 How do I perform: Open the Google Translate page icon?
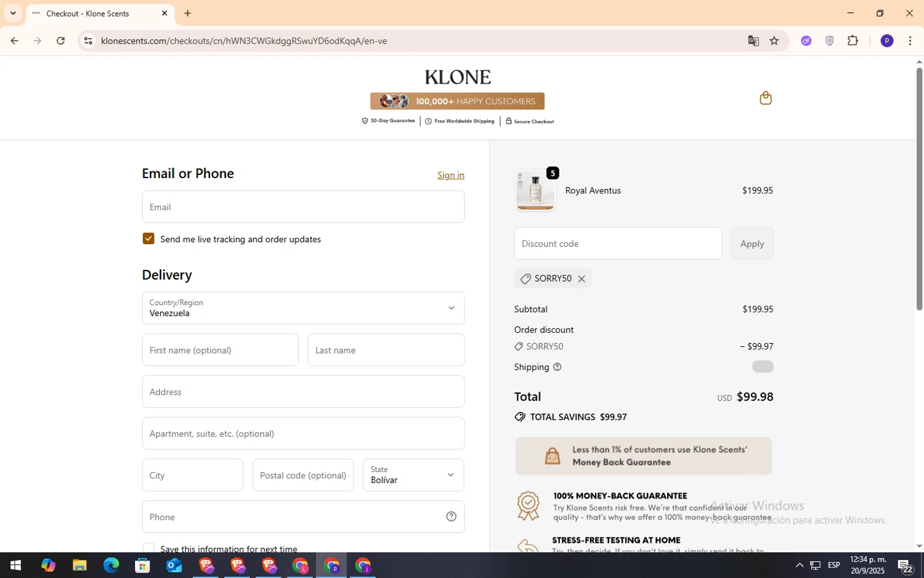[753, 41]
